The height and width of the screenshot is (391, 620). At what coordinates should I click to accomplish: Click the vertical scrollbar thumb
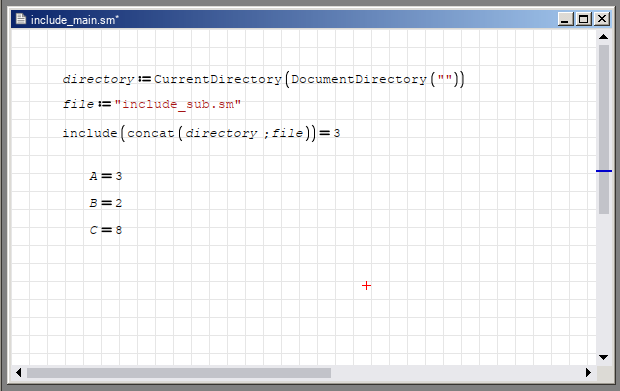click(604, 129)
